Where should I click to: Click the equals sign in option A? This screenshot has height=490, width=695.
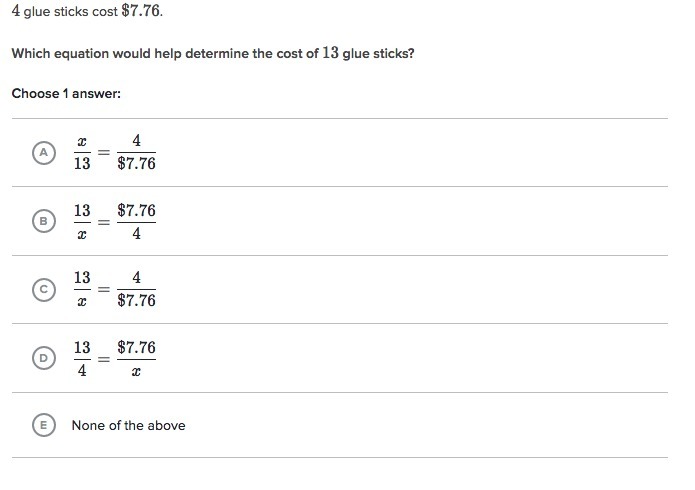(105, 153)
